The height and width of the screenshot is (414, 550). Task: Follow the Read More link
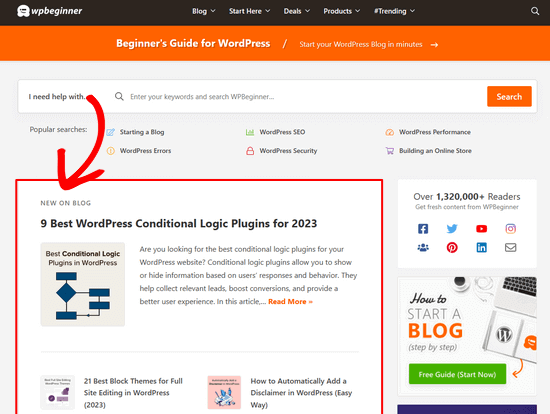pyautogui.click(x=290, y=301)
